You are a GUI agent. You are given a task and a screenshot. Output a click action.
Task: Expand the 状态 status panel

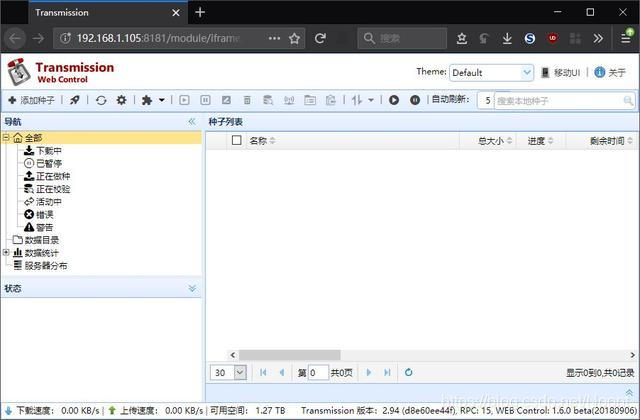click(192, 289)
